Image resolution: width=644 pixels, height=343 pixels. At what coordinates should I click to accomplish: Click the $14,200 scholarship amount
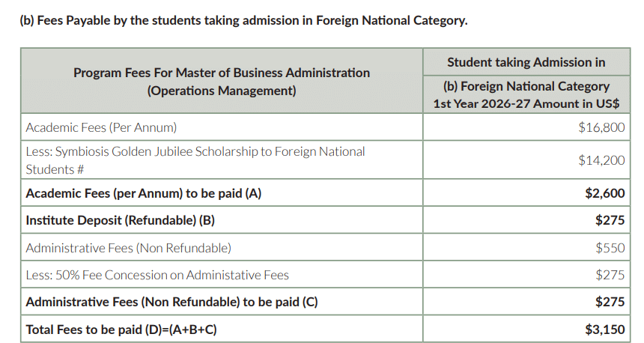point(601,160)
